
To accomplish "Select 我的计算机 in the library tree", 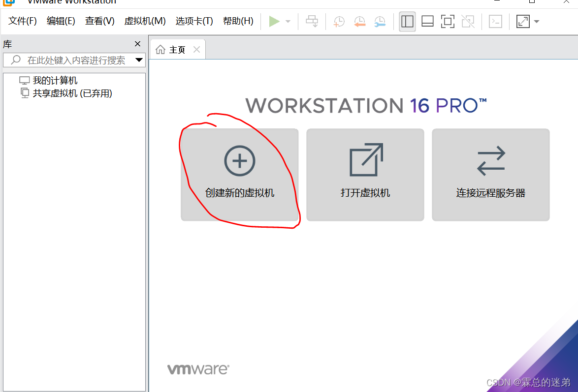I will click(55, 80).
